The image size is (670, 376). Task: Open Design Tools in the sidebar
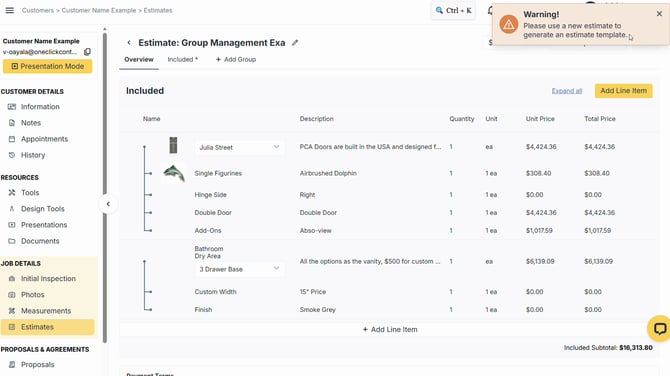(x=43, y=209)
